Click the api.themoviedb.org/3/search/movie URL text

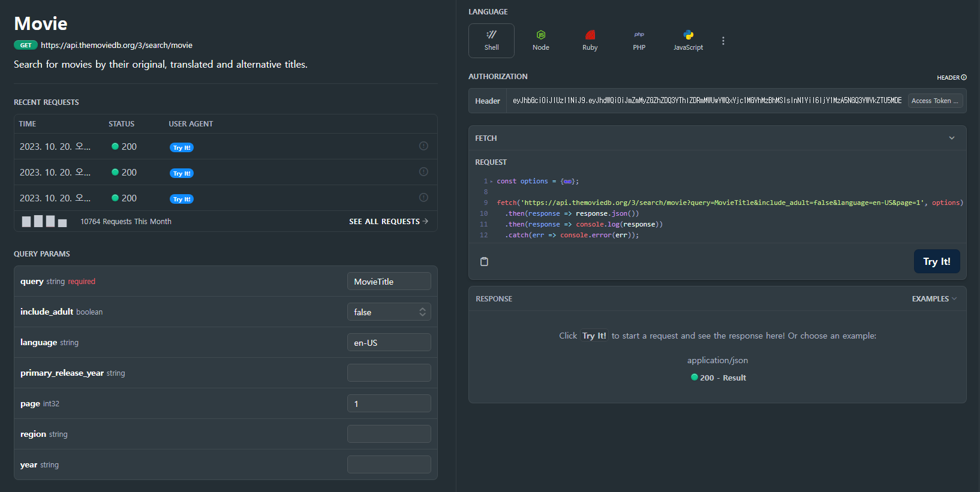click(116, 45)
